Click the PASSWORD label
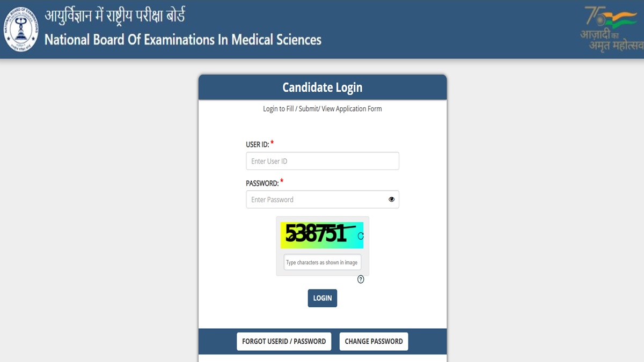This screenshot has height=362, width=644. coord(262,183)
